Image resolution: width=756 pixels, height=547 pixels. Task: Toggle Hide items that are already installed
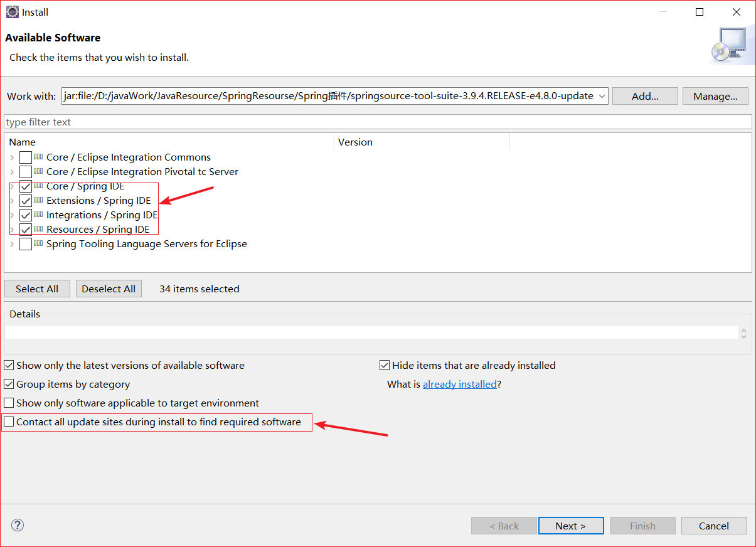tap(385, 365)
